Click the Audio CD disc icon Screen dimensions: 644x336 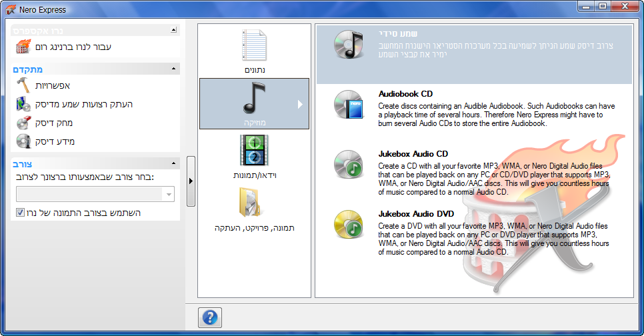point(349,45)
